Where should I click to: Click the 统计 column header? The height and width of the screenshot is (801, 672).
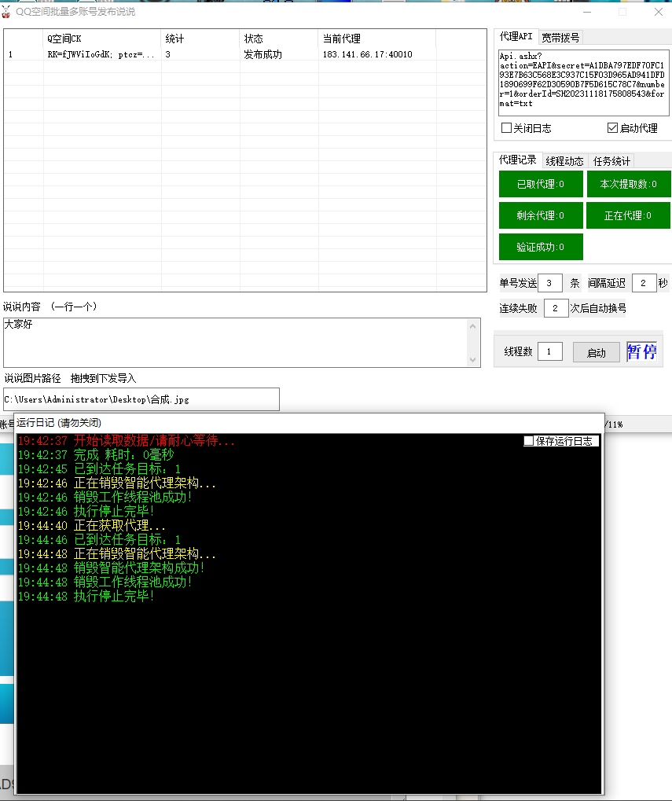[200, 39]
